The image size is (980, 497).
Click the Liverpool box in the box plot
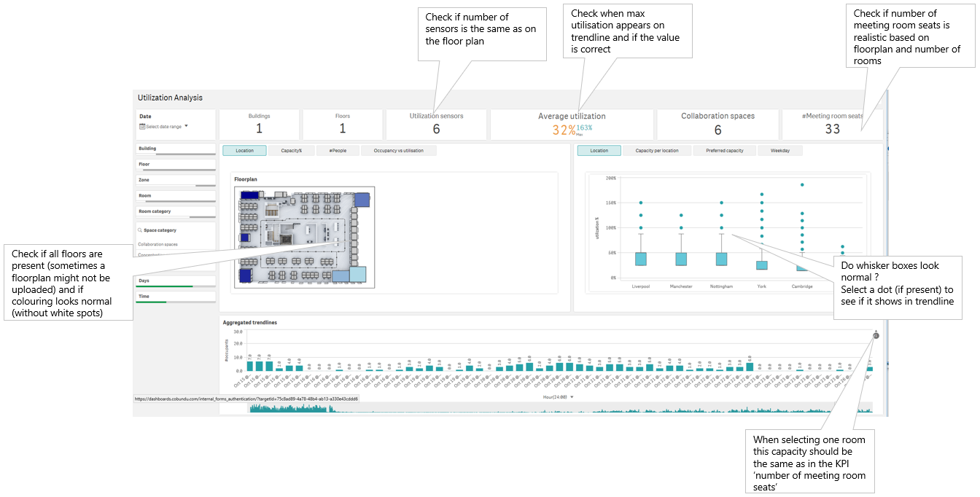[641, 259]
